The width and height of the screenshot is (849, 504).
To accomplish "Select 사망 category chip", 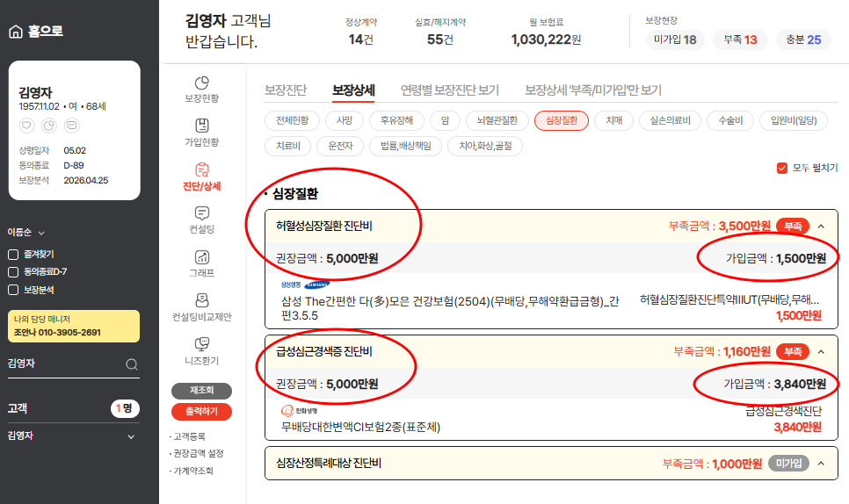I will pos(345,120).
